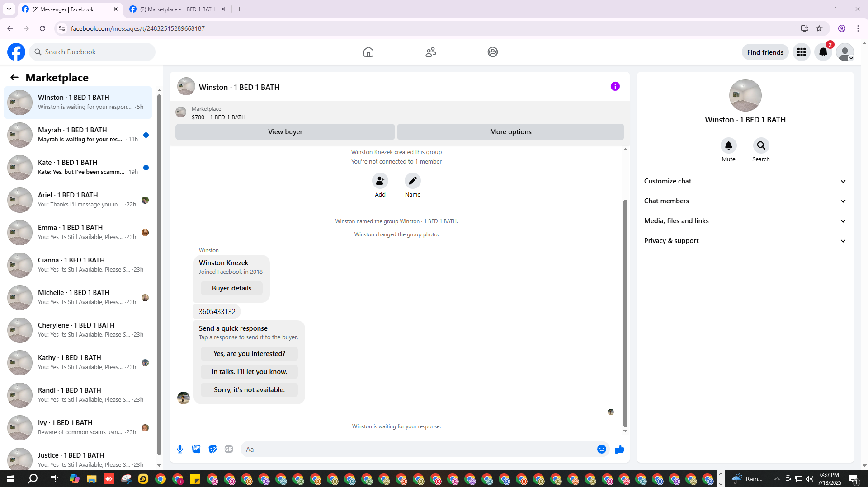Screen dimensions: 868x487
Task: Expand Privacy & support section
Action: click(x=745, y=241)
